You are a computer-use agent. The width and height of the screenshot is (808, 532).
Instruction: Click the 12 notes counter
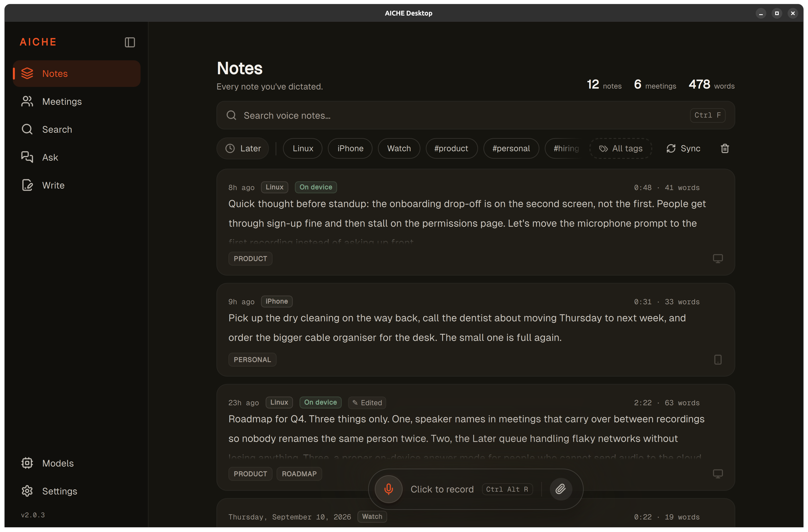pos(604,85)
